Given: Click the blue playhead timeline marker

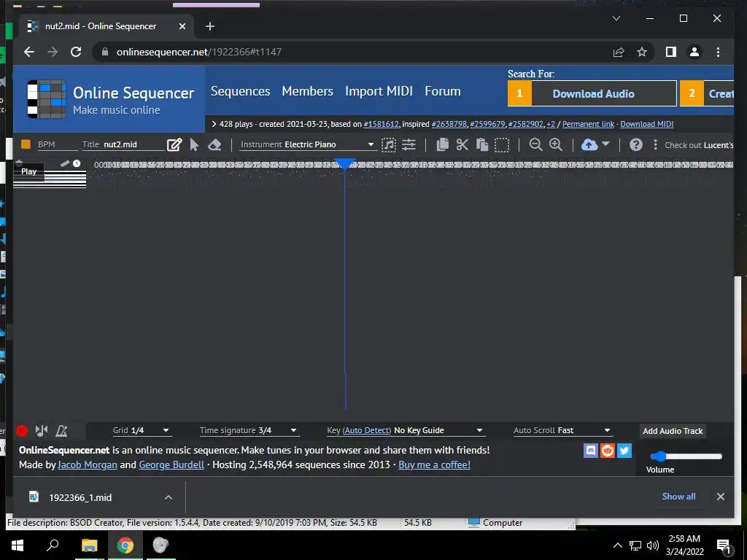Looking at the screenshot, I should click(344, 163).
